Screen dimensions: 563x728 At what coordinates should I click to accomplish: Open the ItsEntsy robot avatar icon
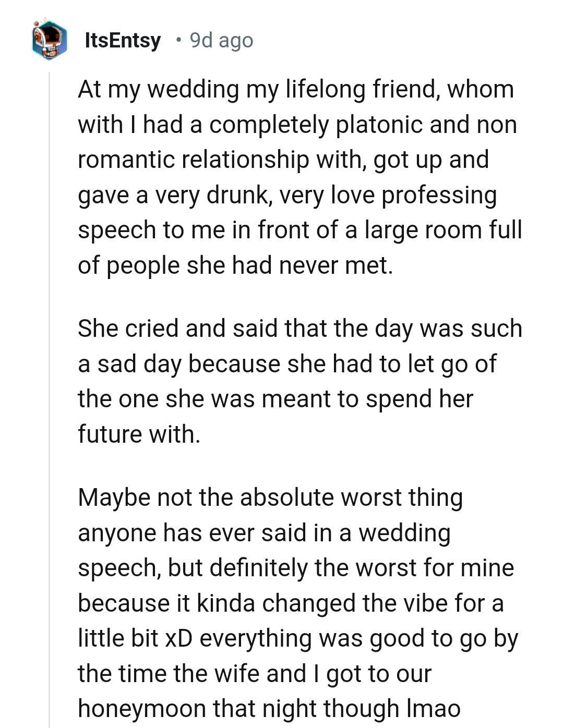pyautogui.click(x=49, y=40)
